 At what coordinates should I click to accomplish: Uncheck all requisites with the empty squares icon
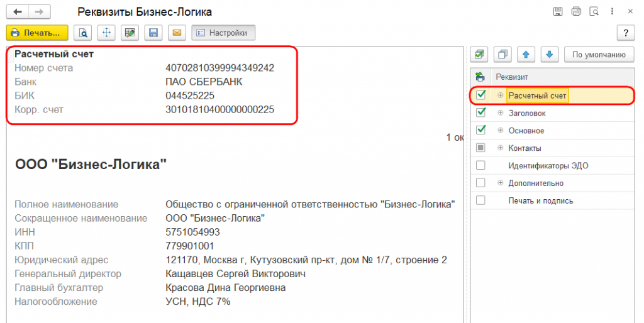tap(502, 54)
